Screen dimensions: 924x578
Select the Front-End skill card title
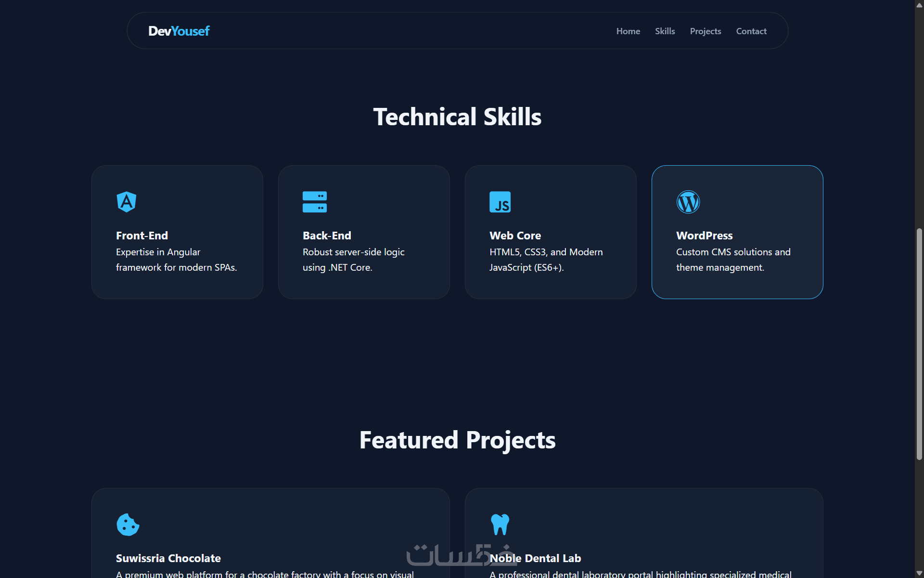pyautogui.click(x=142, y=236)
